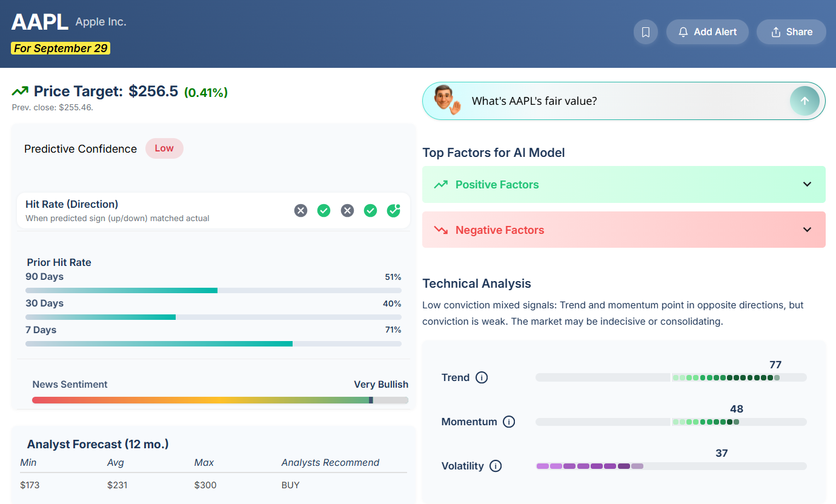836x504 pixels.
Task: Click the "What's AAPL's fair value?" input field
Action: 624,101
